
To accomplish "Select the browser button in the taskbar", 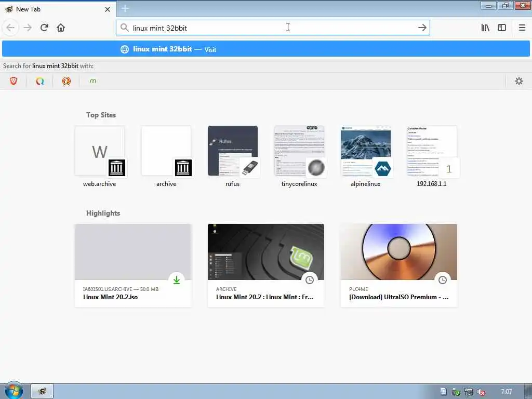I will 42,391.
